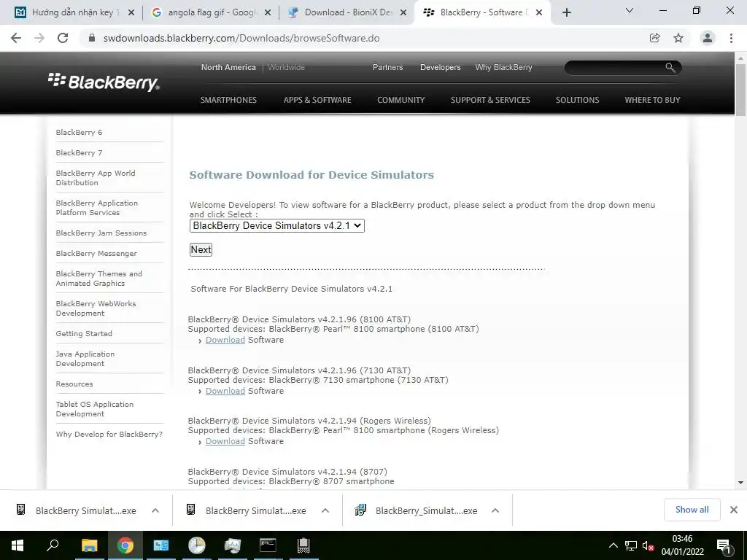Image resolution: width=747 pixels, height=560 pixels.
Task: Open SUPPORT & SERVICES menu
Action: click(x=490, y=100)
